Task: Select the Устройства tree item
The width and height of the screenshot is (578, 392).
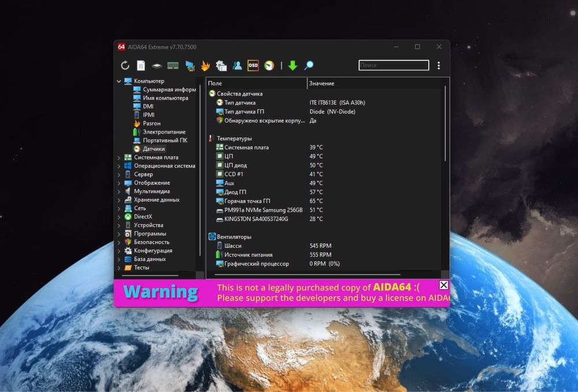Action: (144, 225)
